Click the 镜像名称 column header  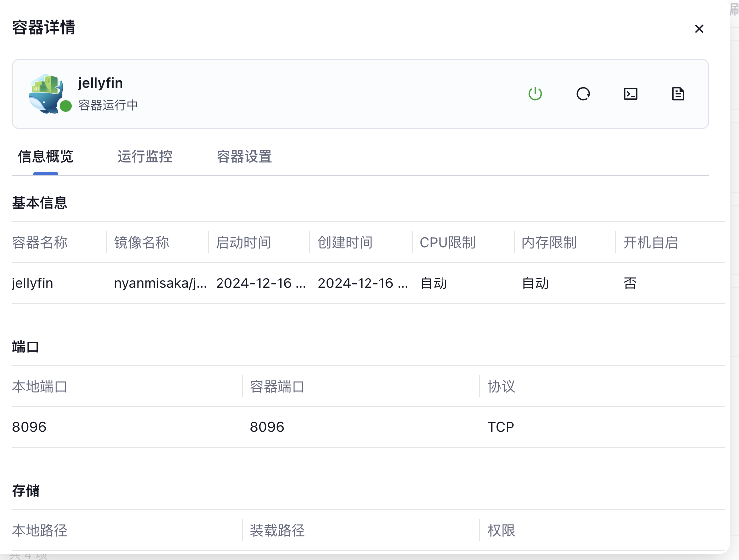(142, 242)
